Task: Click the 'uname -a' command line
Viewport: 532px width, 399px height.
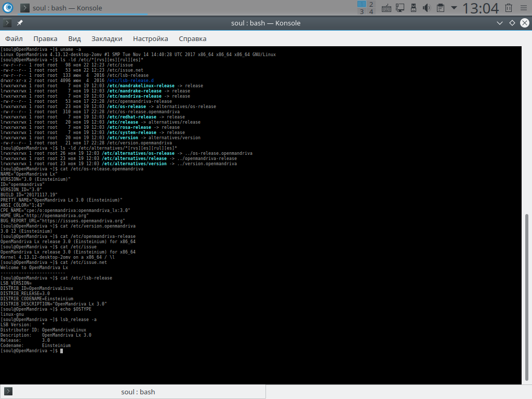Action: 41,49
